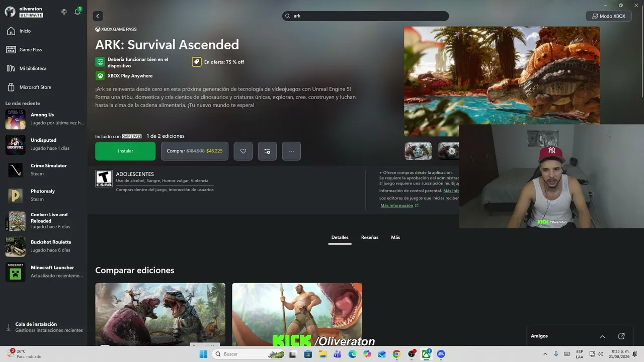
Task: Open the EA app from taskbar
Action: [441, 354]
